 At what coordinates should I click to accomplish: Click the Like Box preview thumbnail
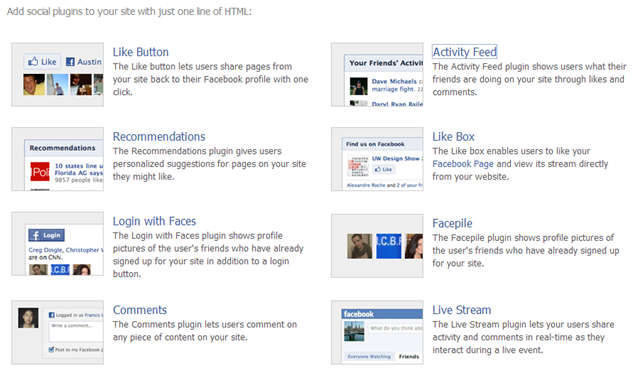[x=377, y=159]
